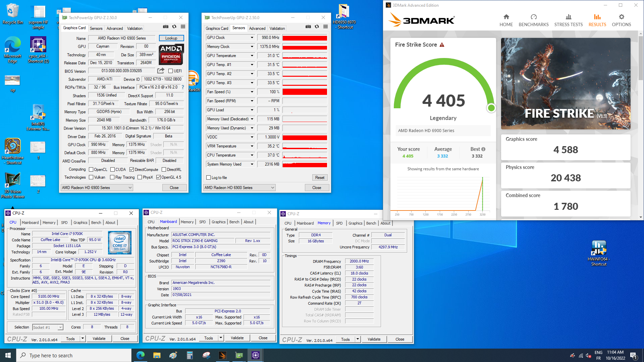Open cpuz_x64 Shortcut desktop icon
Viewport: 644px width, 362px height.
38,50
